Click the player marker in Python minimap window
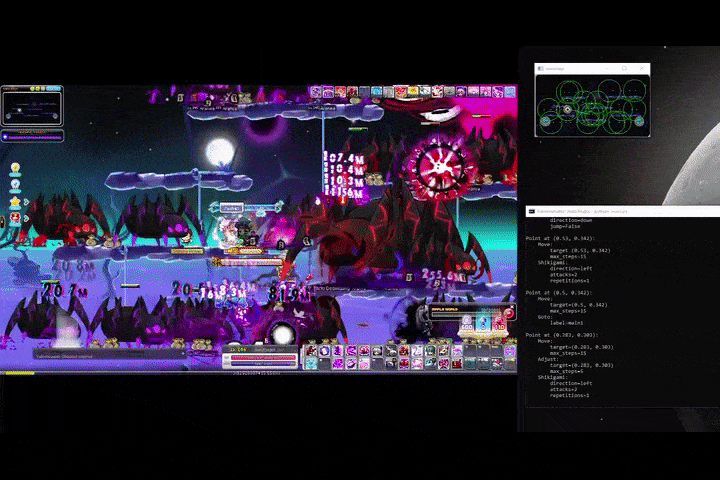Image resolution: width=720 pixels, height=480 pixels. 568,109
